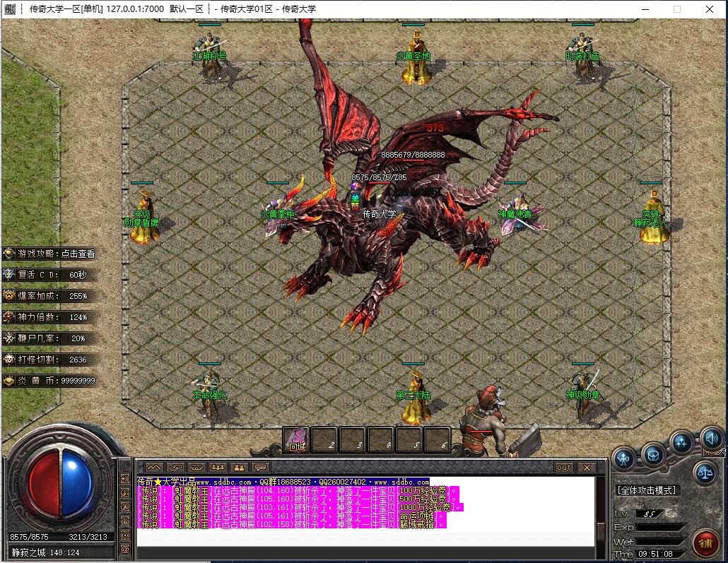This screenshot has width=728, height=563.
Task: Click the third chat bar icon
Action: pyautogui.click(x=196, y=468)
